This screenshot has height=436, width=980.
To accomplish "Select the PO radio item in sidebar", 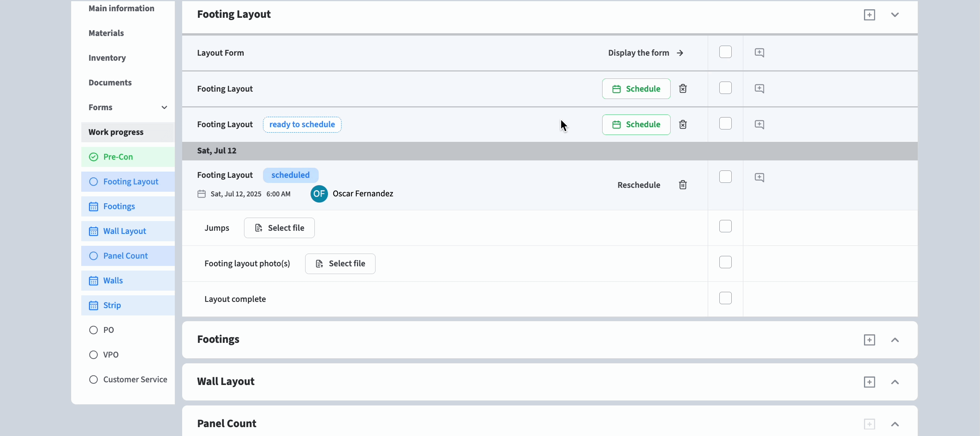I will coord(94,330).
